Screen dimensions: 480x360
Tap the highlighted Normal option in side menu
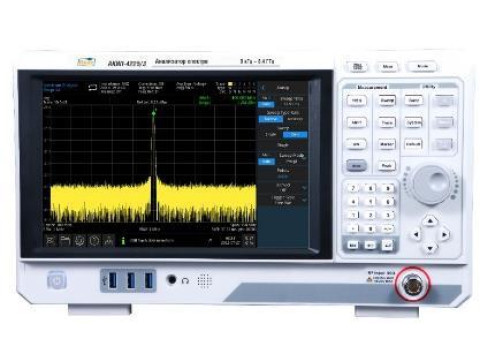tap(270, 119)
